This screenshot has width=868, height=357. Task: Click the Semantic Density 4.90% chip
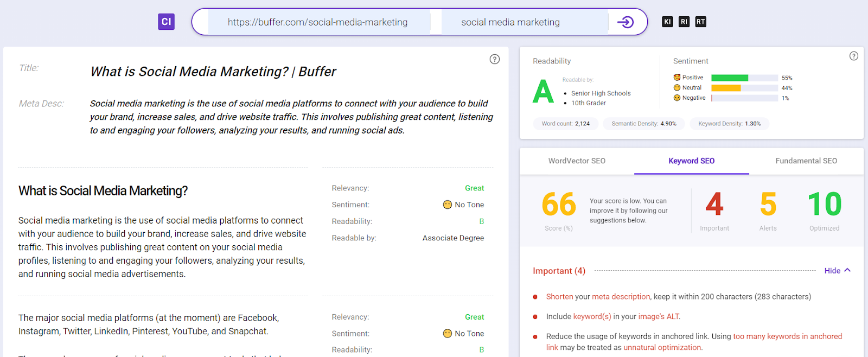[x=644, y=124]
